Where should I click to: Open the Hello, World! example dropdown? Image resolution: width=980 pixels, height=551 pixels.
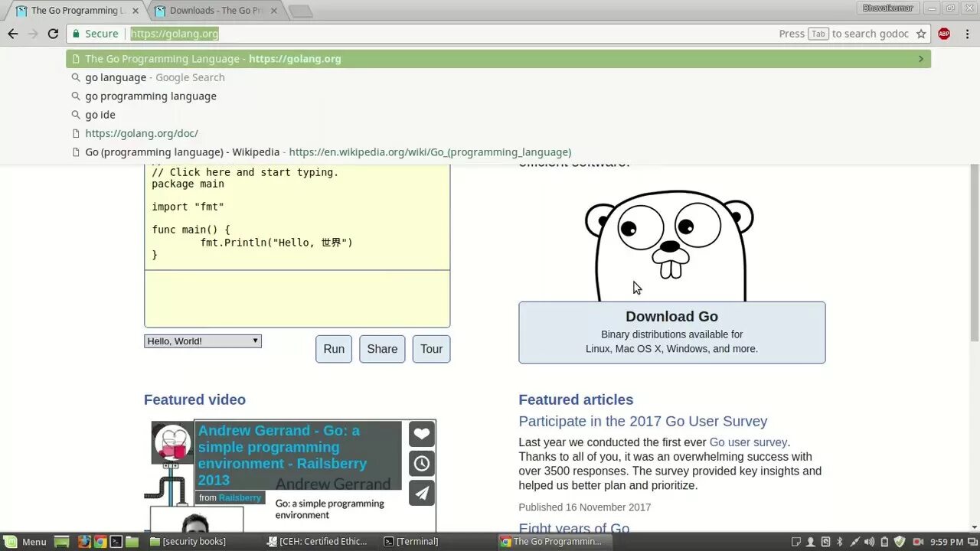click(203, 341)
